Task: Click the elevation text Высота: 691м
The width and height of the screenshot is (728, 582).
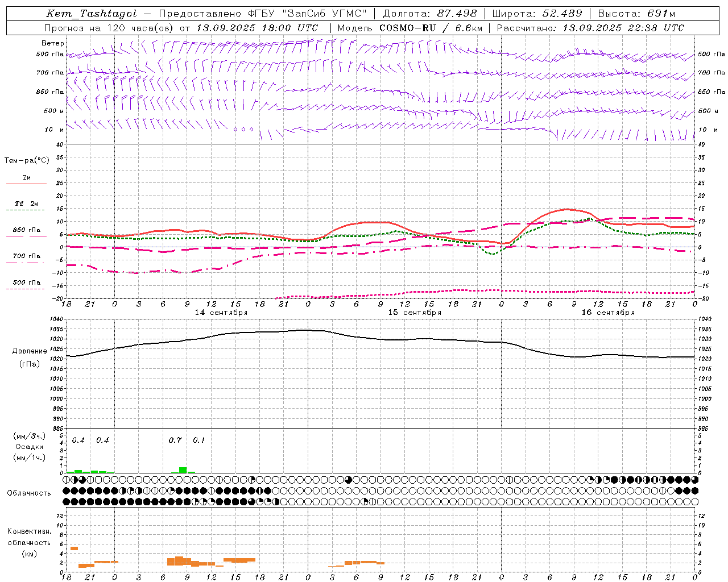Action: [x=636, y=14]
